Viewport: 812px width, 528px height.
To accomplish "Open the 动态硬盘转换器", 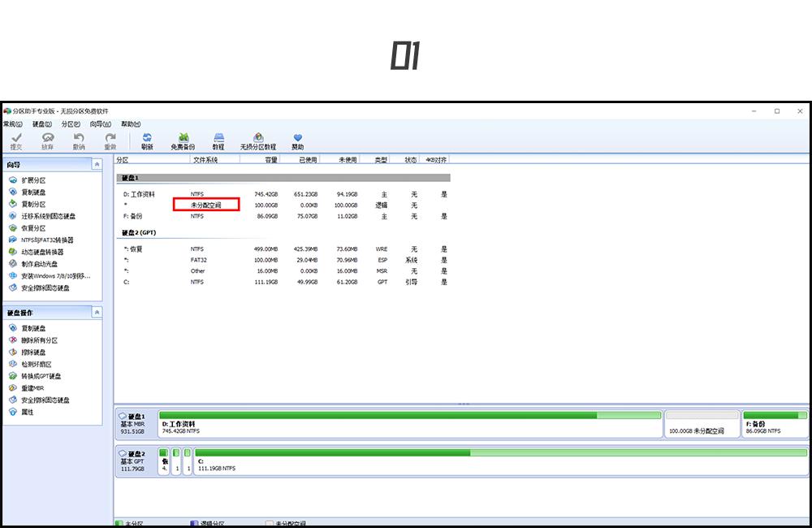I will (37, 252).
